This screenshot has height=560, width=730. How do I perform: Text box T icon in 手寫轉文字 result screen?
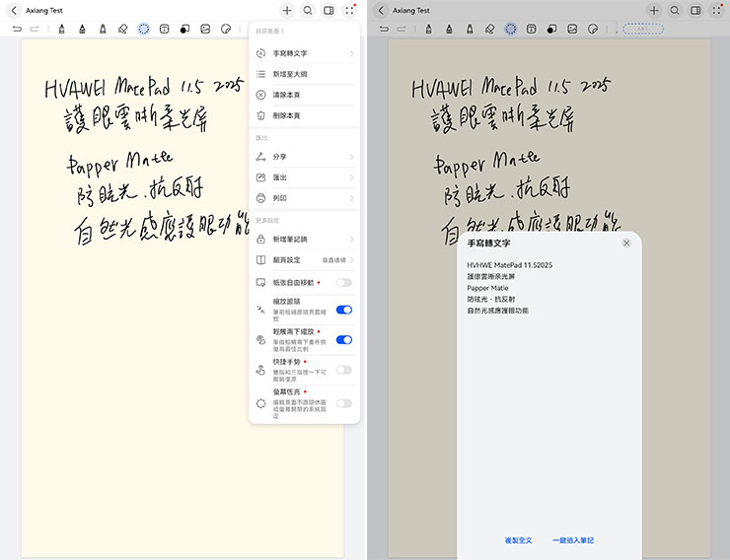coord(531,29)
